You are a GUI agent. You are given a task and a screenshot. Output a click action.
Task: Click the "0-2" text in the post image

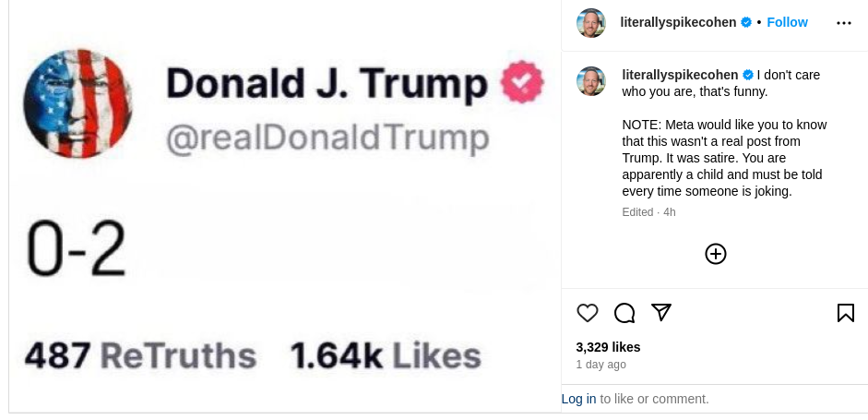[75, 249]
